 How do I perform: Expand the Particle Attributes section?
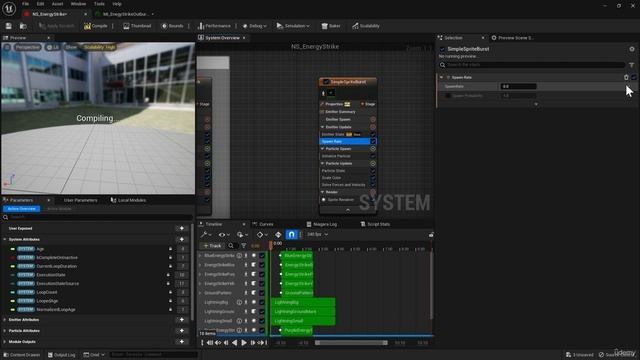5,331
